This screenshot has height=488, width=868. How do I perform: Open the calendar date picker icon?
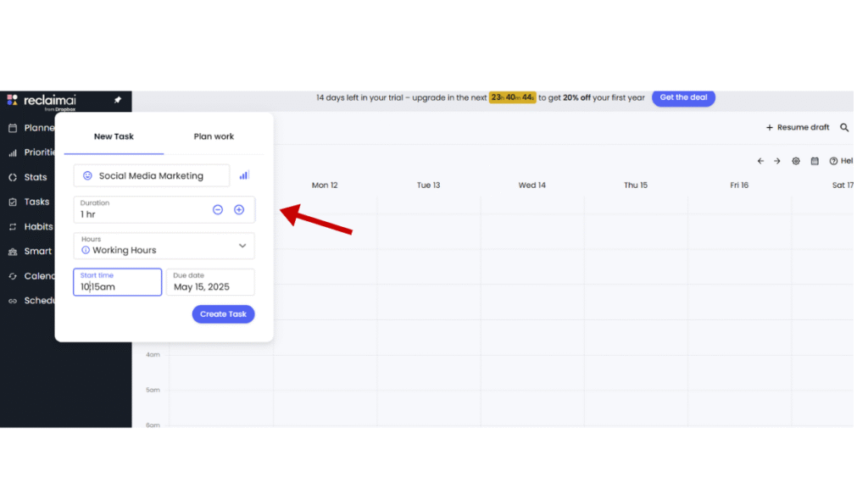(x=815, y=161)
